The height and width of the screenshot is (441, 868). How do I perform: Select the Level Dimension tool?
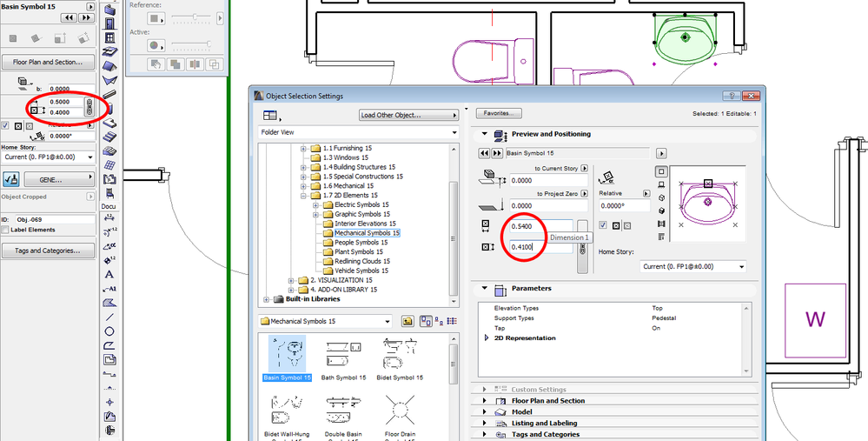[109, 260]
